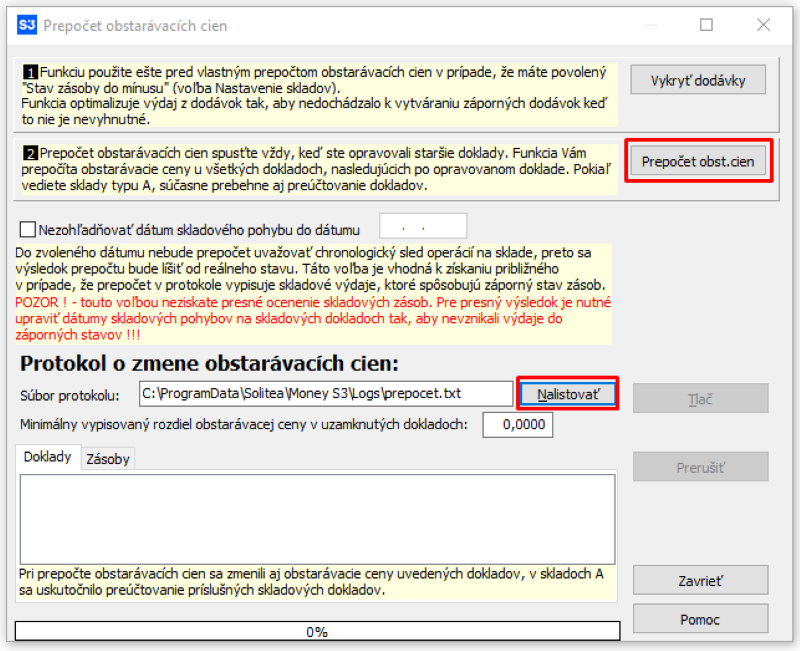Browse for protocol file with Nalistovať
The height and width of the screenshot is (651, 800).
[567, 394]
